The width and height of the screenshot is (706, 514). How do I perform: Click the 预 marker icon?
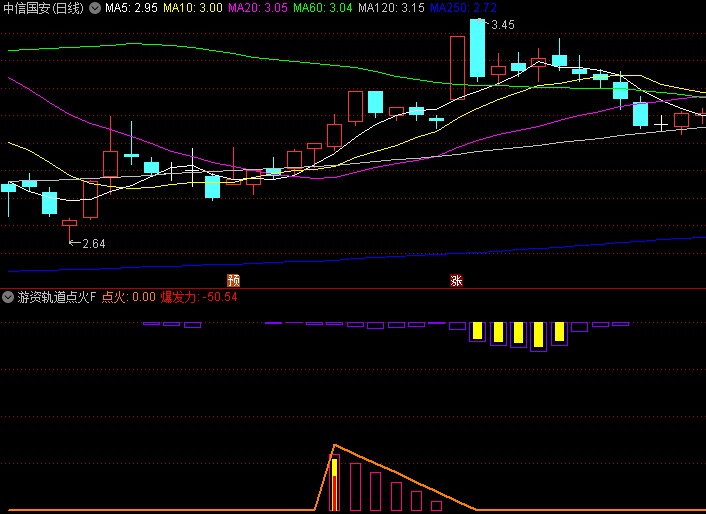[233, 280]
